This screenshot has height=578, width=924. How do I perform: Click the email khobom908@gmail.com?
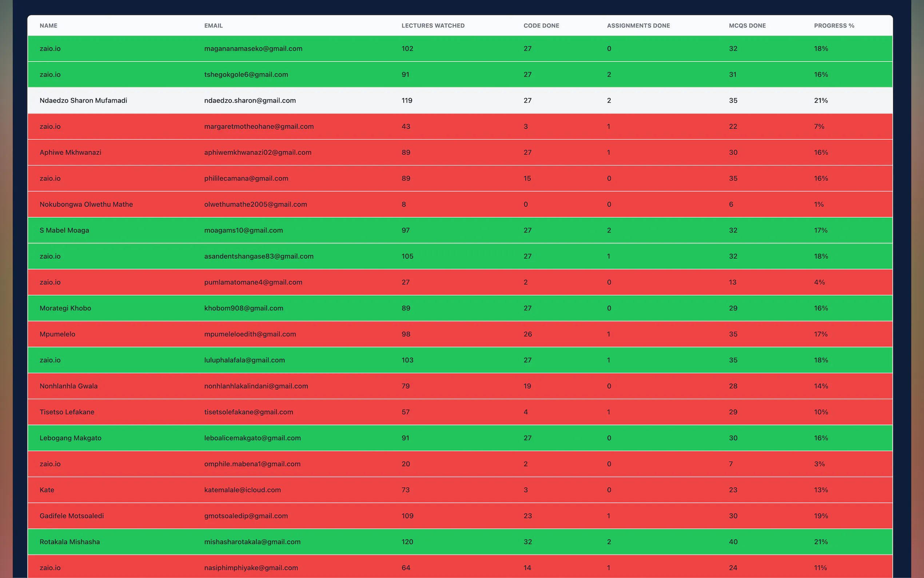pyautogui.click(x=243, y=308)
